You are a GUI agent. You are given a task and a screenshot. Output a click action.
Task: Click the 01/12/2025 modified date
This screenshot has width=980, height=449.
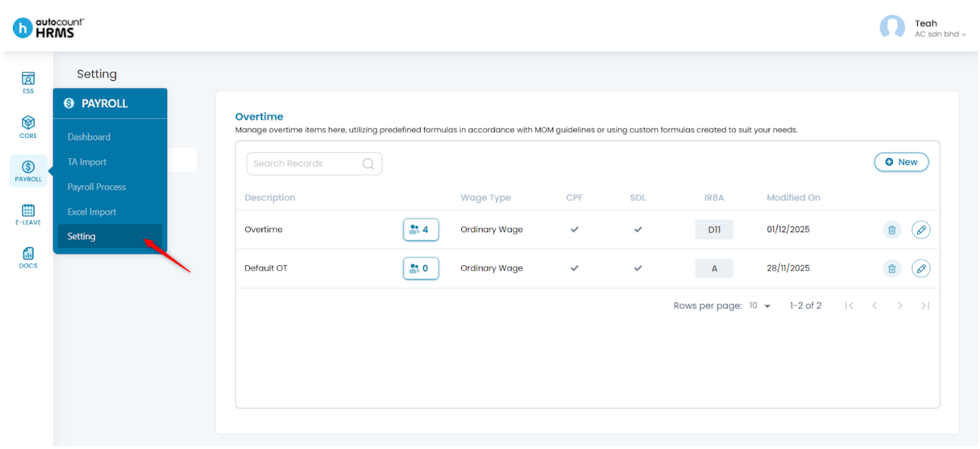788,230
